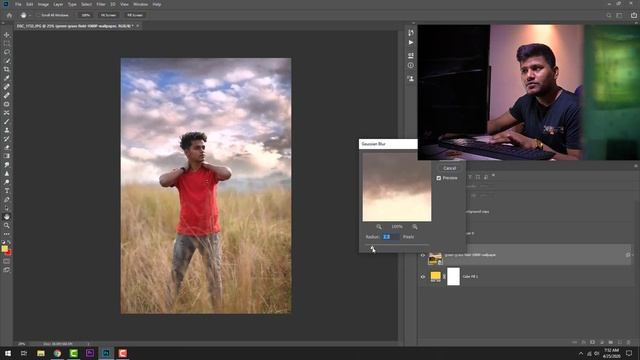Switch to the DSC JPG document tab
Image resolution: width=640 pixels, height=360 pixels.
point(74,26)
